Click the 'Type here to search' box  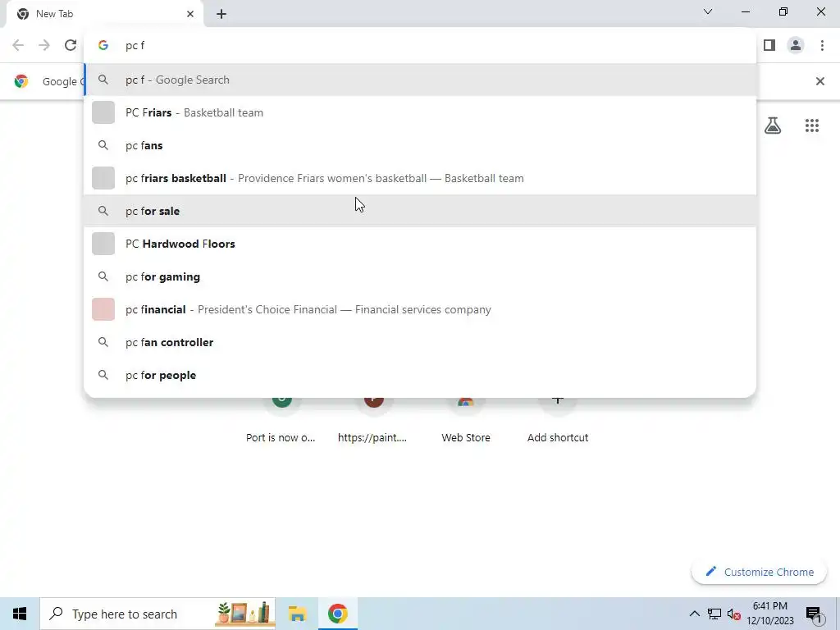point(157,614)
